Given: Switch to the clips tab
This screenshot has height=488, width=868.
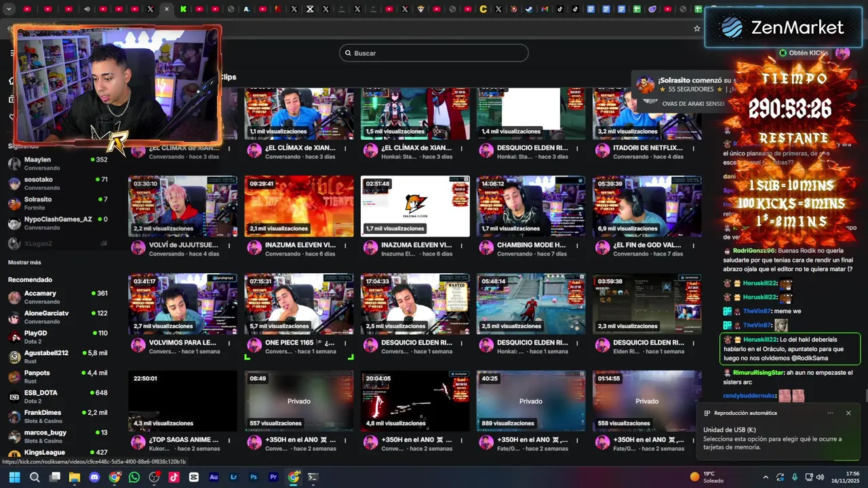Looking at the screenshot, I should point(228,77).
